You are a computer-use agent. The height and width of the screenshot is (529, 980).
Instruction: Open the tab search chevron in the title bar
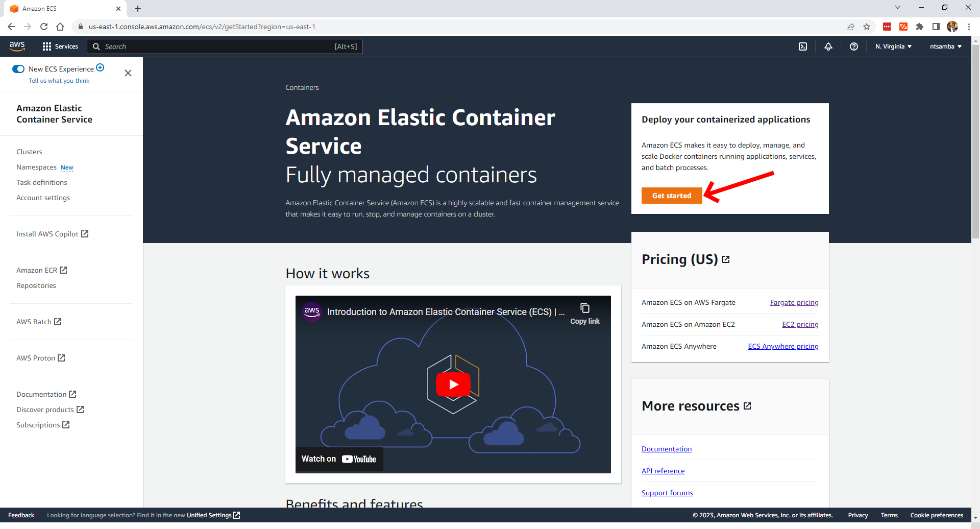pyautogui.click(x=898, y=7)
